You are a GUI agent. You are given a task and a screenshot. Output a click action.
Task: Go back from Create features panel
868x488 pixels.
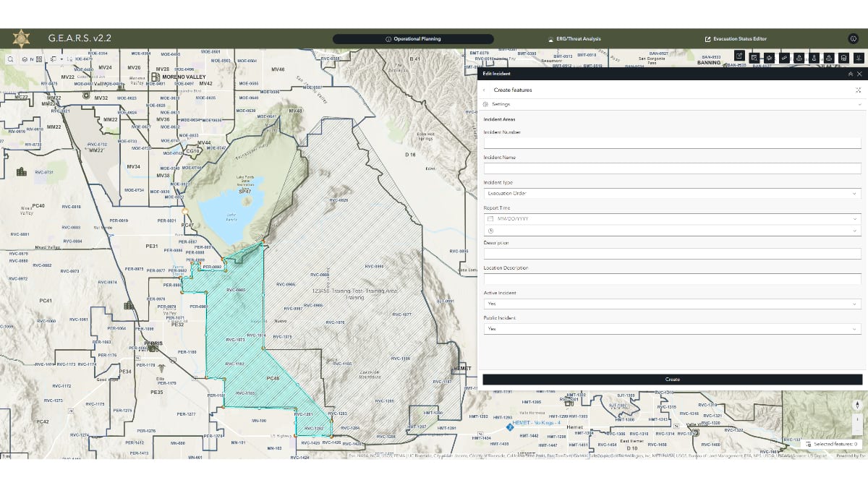[x=483, y=90]
